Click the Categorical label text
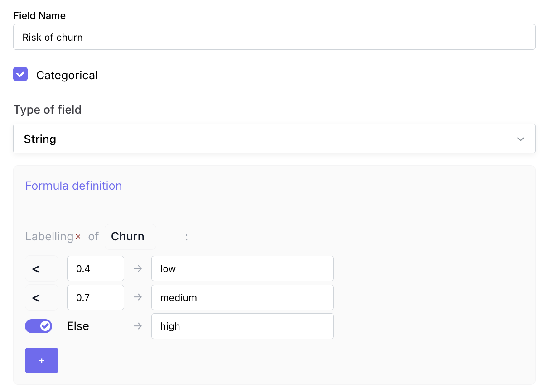The image size is (550, 392). pos(67,75)
